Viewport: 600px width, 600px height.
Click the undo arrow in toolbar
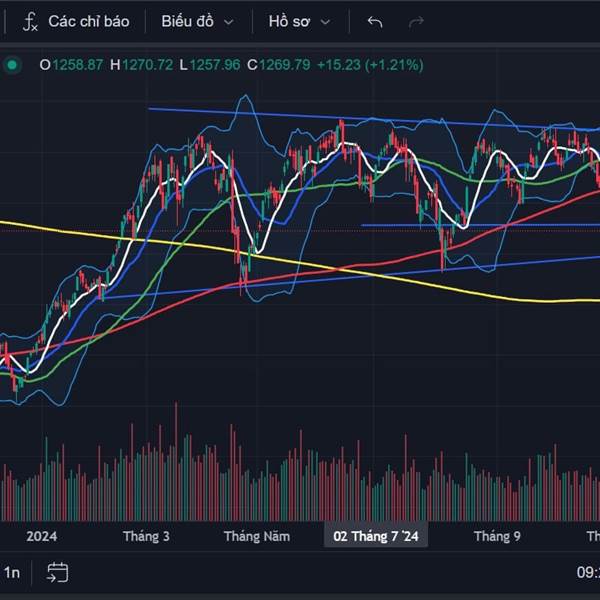tap(375, 21)
